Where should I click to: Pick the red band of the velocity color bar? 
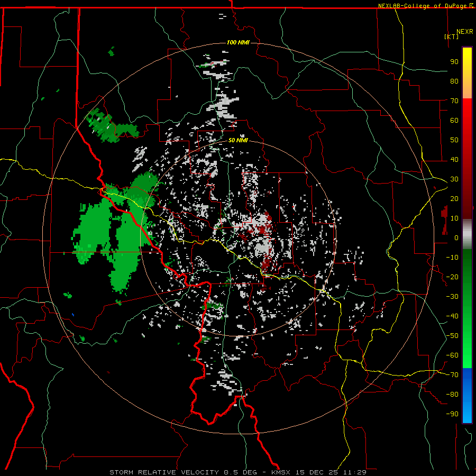pyautogui.click(x=467, y=158)
